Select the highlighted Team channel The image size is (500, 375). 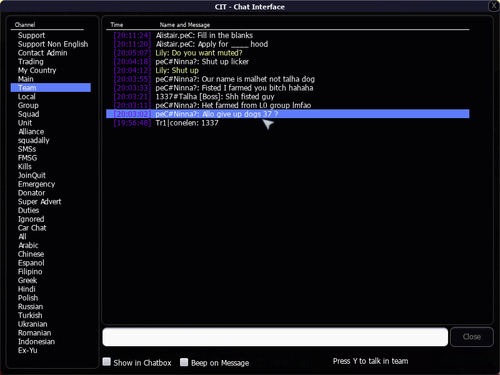(x=51, y=88)
